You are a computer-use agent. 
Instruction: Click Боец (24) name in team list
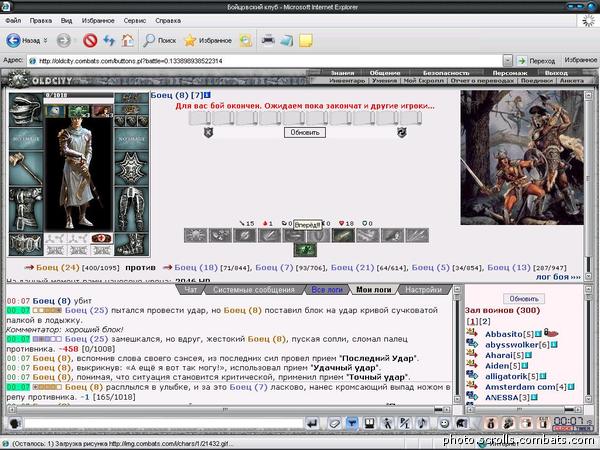(x=57, y=267)
